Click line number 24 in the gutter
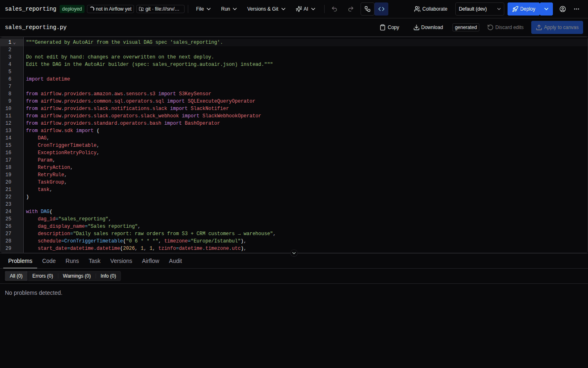 coord(8,211)
